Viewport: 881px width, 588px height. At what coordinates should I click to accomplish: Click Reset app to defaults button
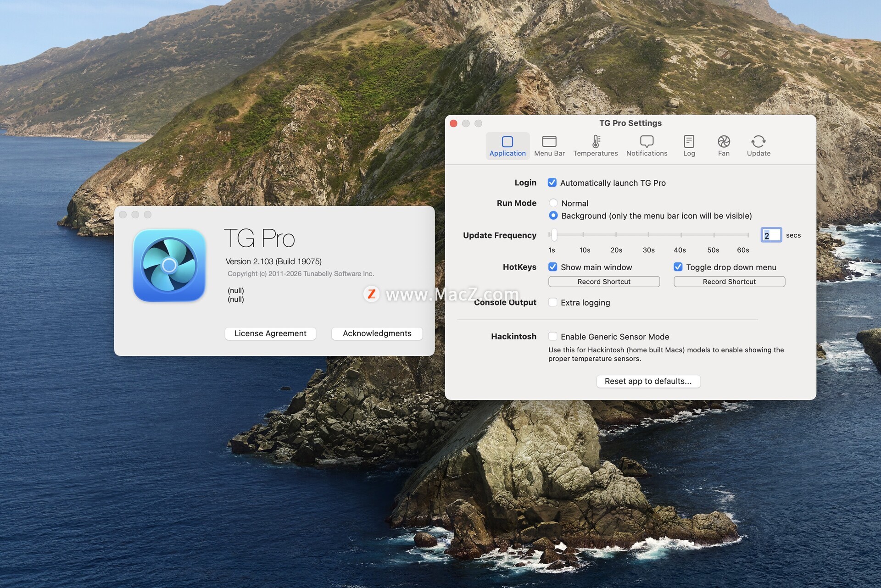pos(647,381)
